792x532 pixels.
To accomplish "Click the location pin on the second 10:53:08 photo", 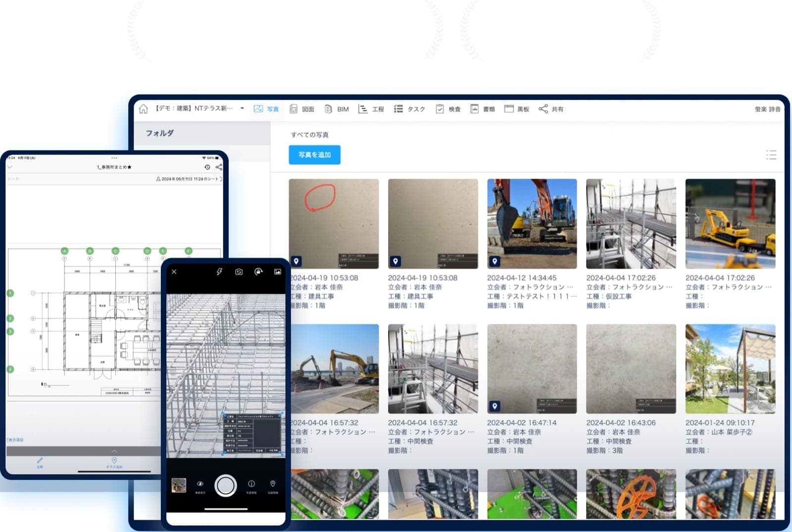I will 395,261.
